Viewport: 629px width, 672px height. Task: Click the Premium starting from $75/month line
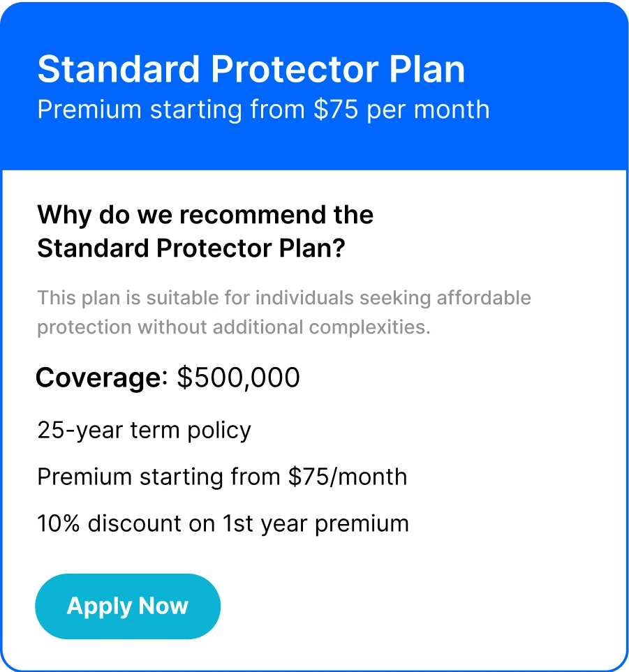tap(222, 477)
